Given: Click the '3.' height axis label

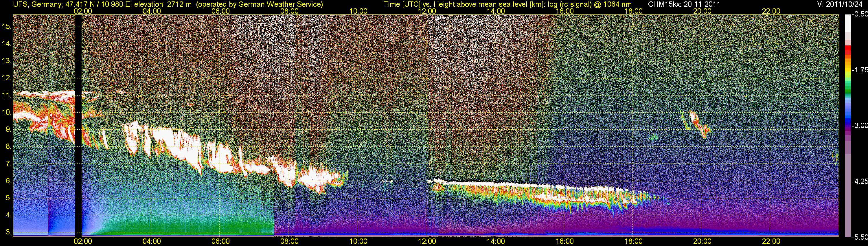Looking at the screenshot, I should 8,232.
